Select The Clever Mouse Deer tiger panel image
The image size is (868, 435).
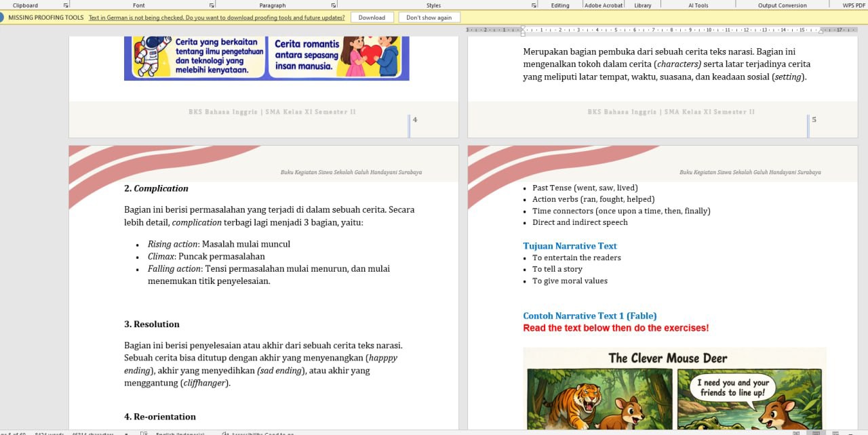click(599, 398)
